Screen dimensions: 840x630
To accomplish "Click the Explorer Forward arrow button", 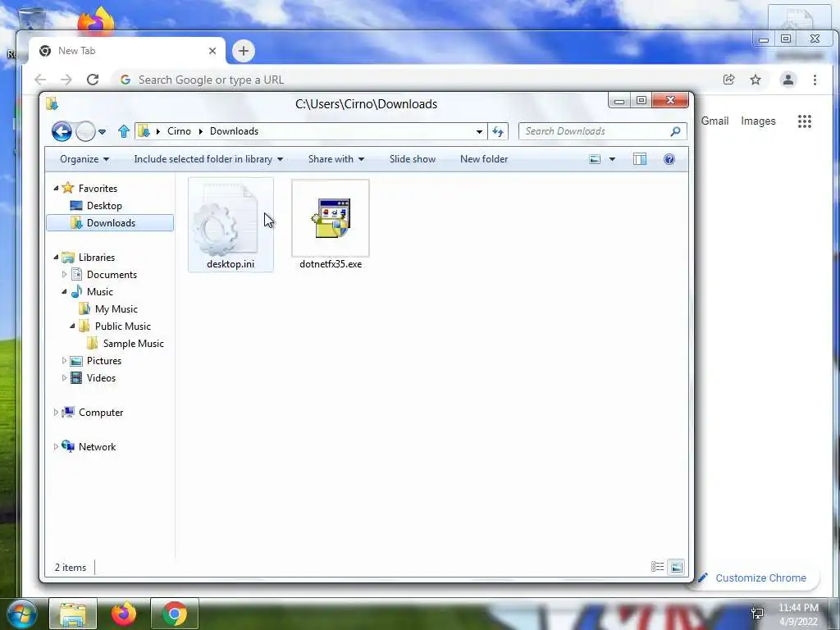I will [x=85, y=131].
